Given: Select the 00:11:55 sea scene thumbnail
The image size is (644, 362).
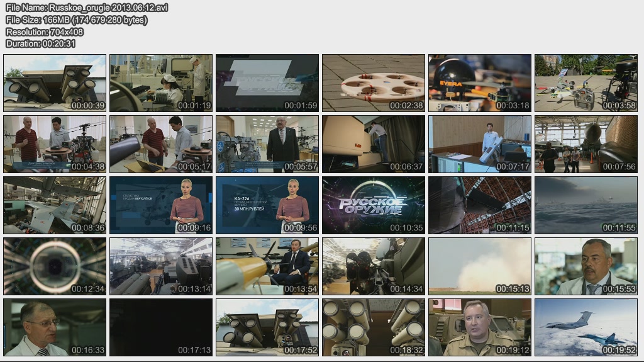Looking at the screenshot, I should tap(586, 205).
